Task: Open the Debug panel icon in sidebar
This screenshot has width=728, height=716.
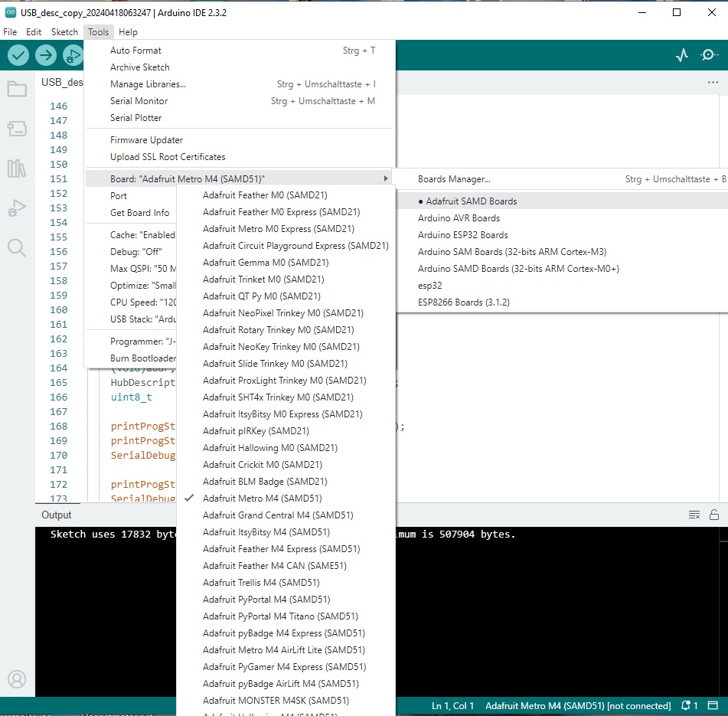Action: coord(17,208)
